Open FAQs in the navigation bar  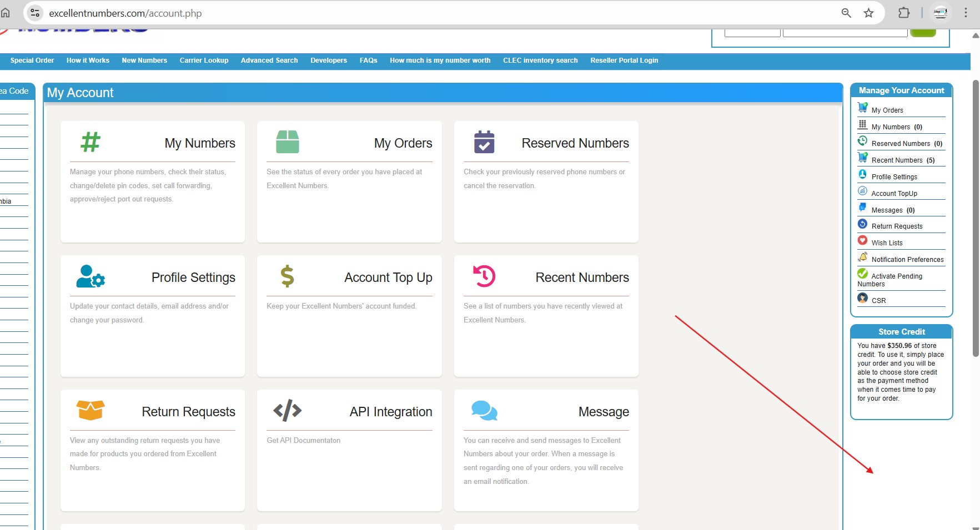click(x=368, y=60)
